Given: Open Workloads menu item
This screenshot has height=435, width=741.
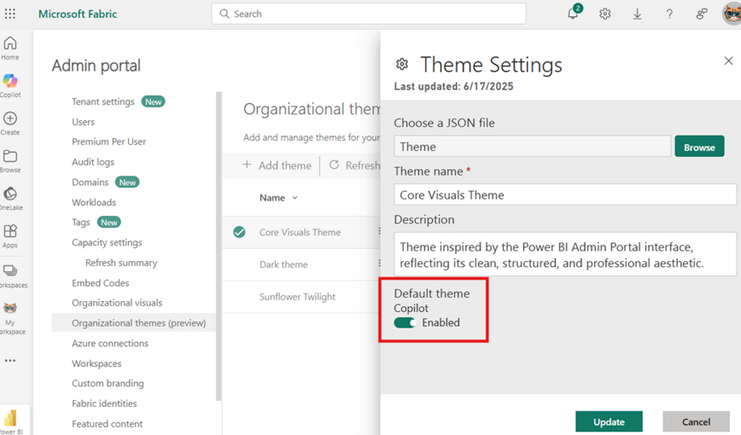Looking at the screenshot, I should [x=94, y=202].
